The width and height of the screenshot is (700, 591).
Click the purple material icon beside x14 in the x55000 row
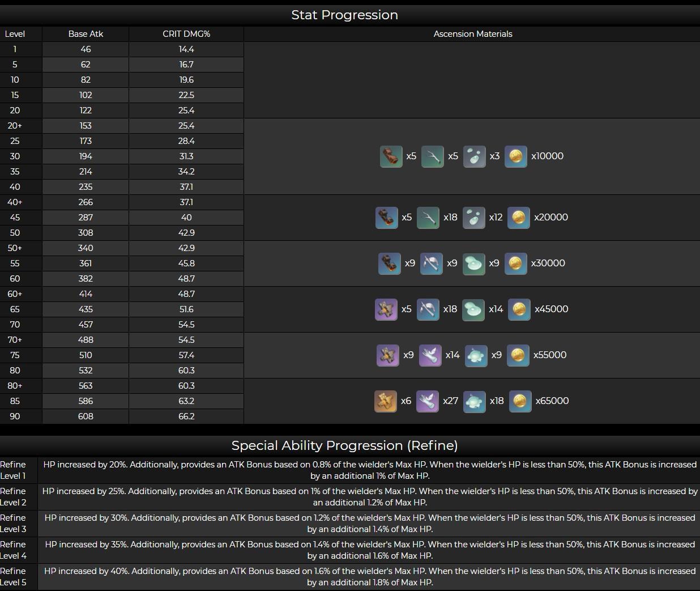coord(430,355)
